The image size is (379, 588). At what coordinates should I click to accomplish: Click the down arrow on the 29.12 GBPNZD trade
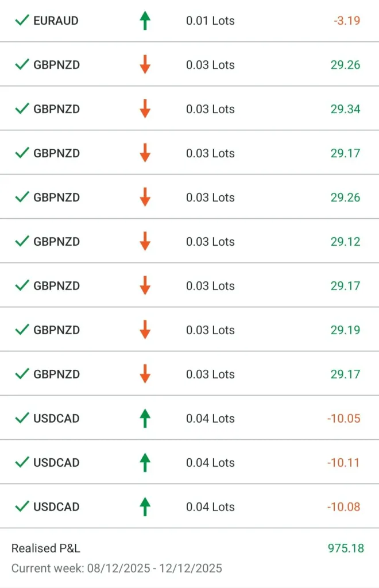coord(145,242)
